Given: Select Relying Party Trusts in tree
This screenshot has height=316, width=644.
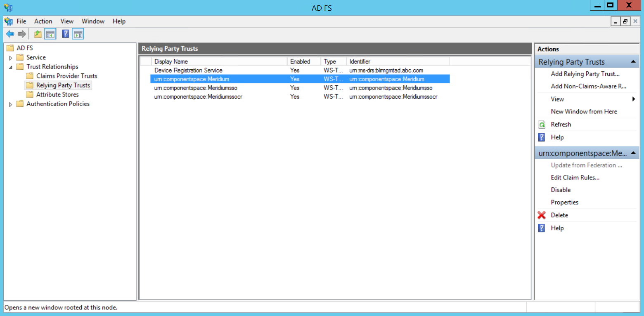Looking at the screenshot, I should [63, 85].
